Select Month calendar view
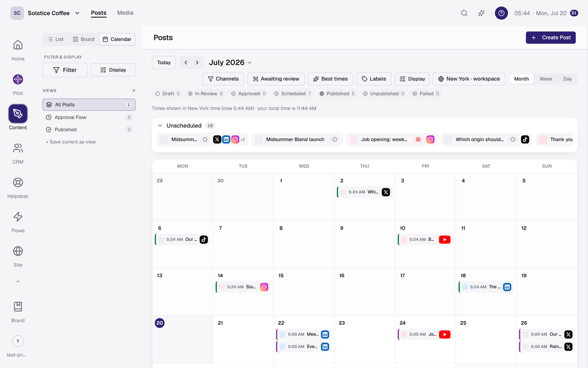588x368 pixels. 521,79
